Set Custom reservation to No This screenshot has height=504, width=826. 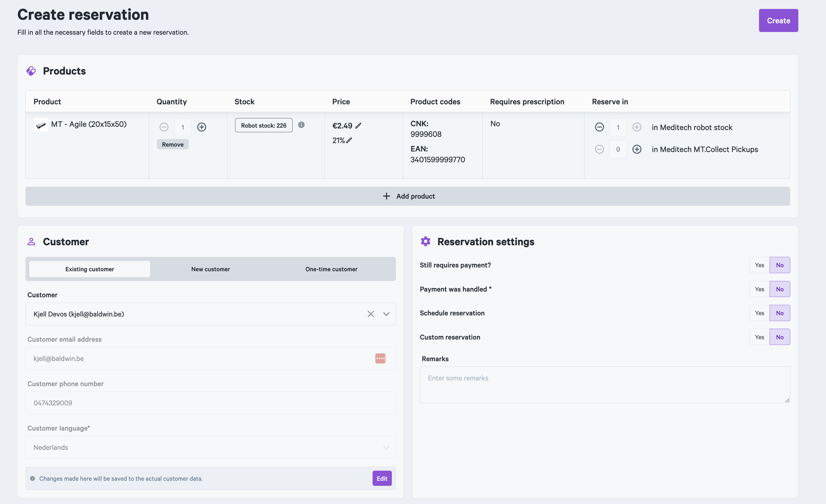point(780,337)
